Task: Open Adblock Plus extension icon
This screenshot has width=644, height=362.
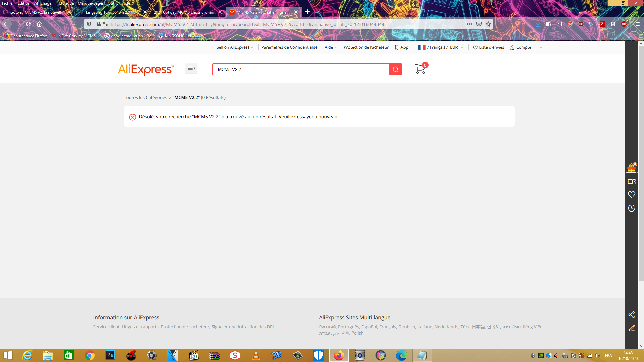Action: coord(624,24)
